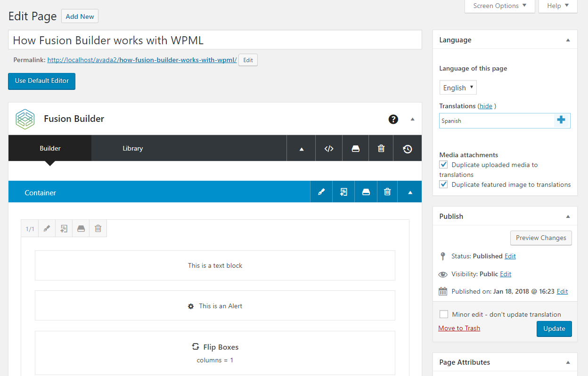The height and width of the screenshot is (376, 588).
Task: Collapse the Page Attributes meta box
Action: click(x=568, y=362)
